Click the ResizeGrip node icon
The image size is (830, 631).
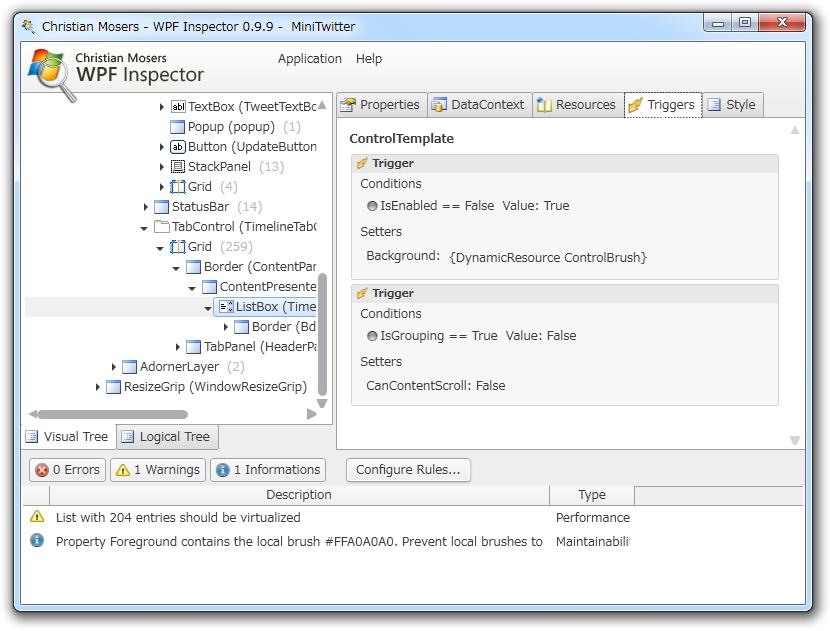(114, 387)
